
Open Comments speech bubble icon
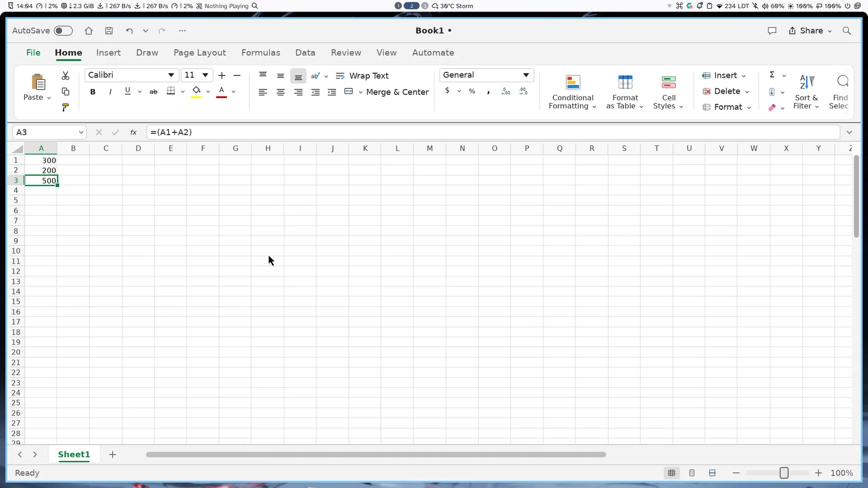click(772, 31)
